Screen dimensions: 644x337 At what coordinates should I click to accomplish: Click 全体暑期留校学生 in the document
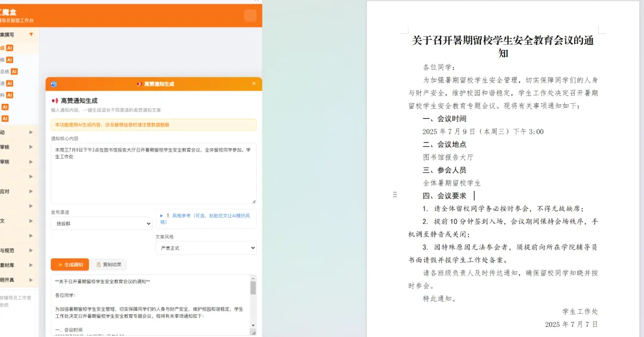pyautogui.click(x=452, y=183)
